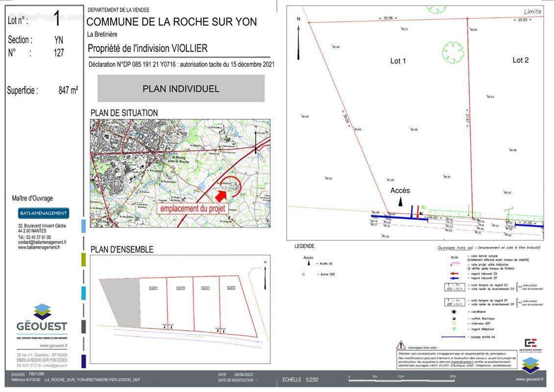Viewport: 554px width, 392px height.
Task: Click the Lot 2 label on the main plan
Action: coord(520,60)
